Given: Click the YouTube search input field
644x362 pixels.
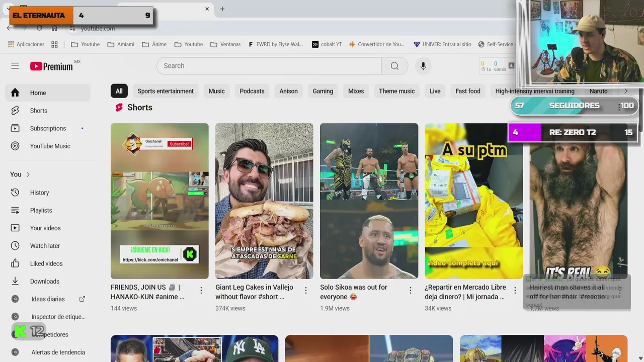Looking at the screenshot, I should click(269, 66).
